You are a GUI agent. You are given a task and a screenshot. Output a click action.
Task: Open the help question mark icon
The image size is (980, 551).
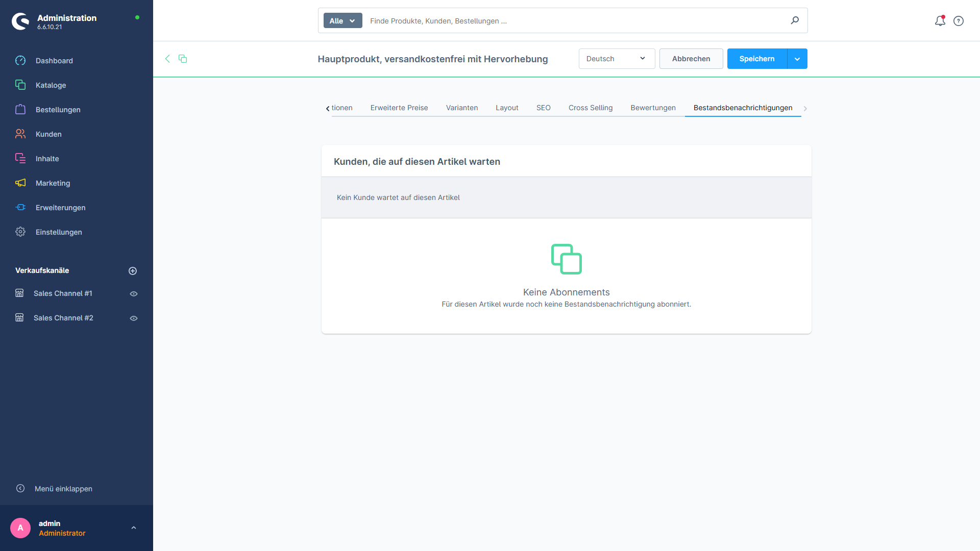pos(959,21)
